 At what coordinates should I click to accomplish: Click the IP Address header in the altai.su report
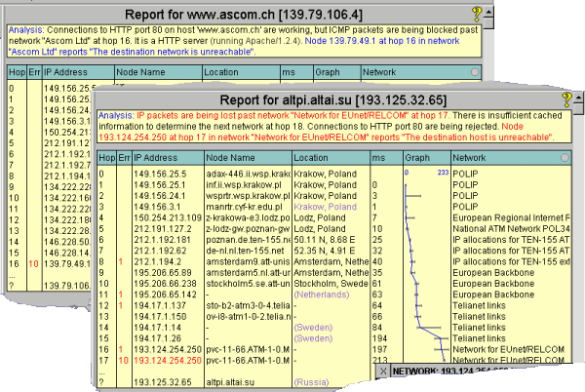[168, 158]
